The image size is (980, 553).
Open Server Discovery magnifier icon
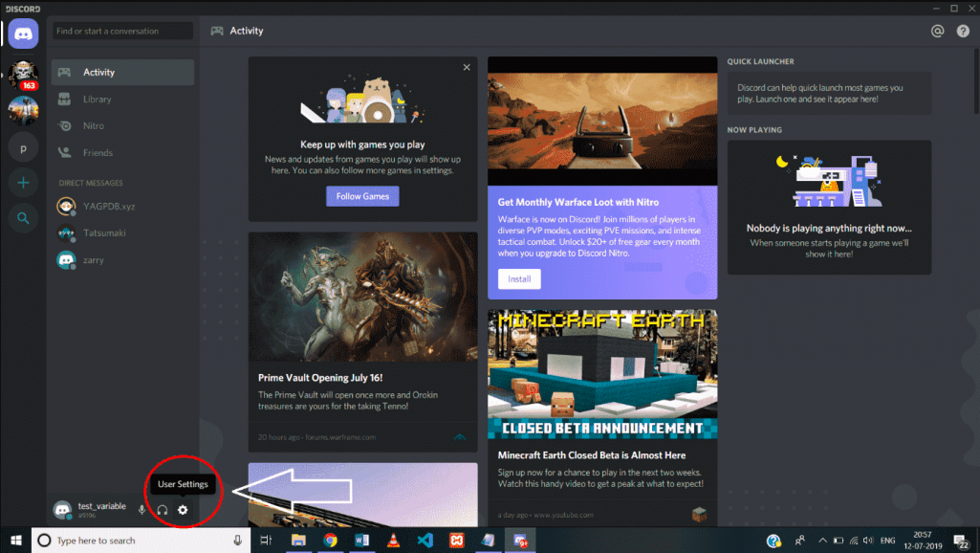[23, 218]
